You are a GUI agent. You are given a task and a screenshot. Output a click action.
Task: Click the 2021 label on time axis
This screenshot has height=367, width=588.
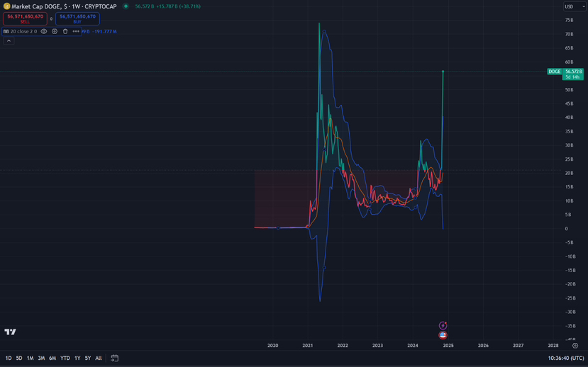click(x=308, y=345)
